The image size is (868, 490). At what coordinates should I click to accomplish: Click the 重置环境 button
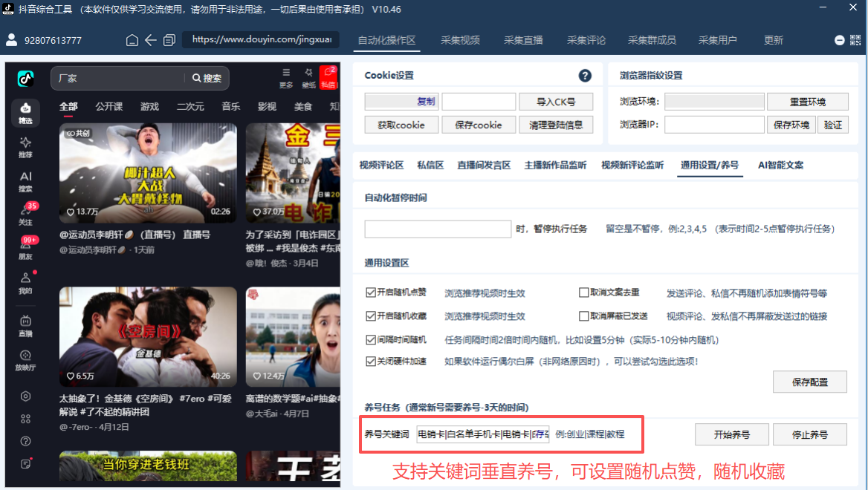[x=808, y=102]
